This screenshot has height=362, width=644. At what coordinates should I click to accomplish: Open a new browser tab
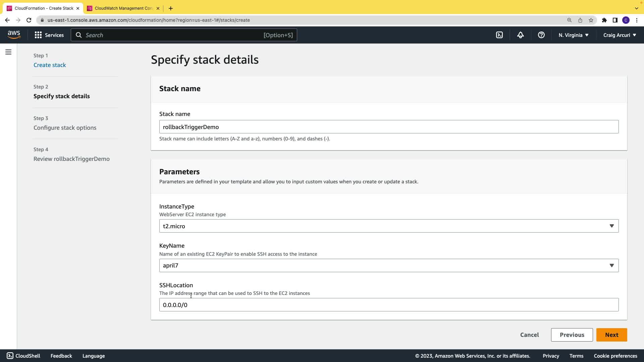tap(171, 8)
